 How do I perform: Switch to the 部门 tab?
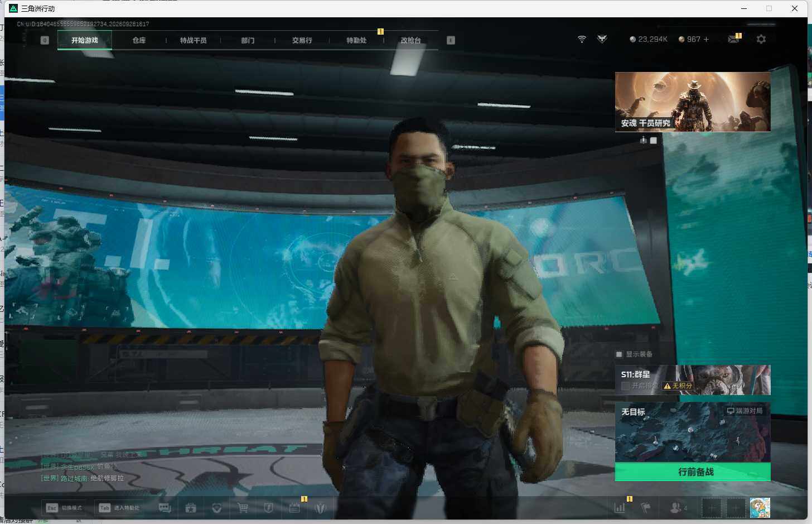point(248,40)
